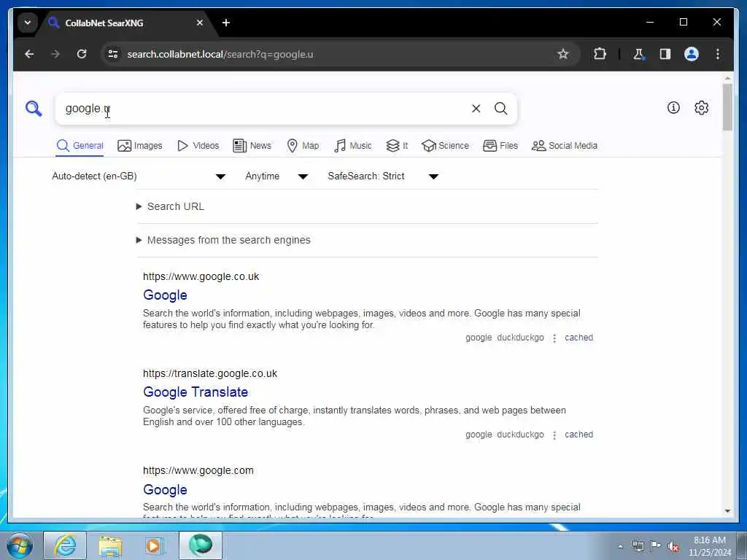
Task: Go back with browser back arrow
Action: tap(29, 54)
